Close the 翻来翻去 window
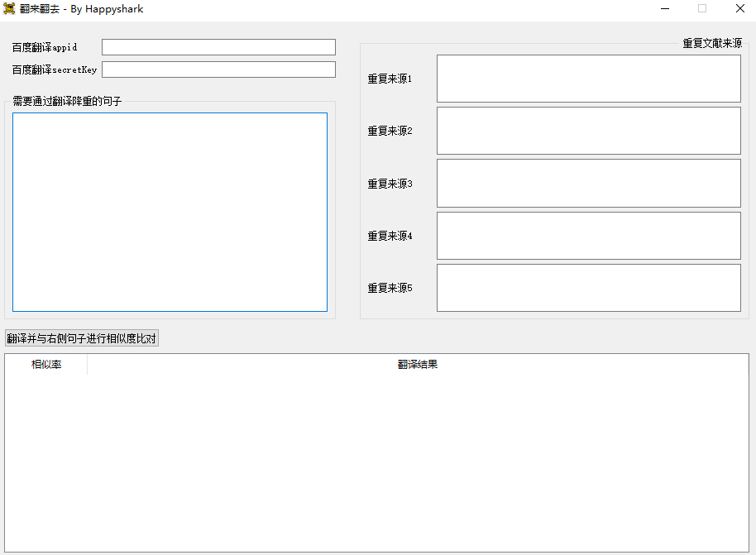This screenshot has height=555, width=756. pos(739,9)
